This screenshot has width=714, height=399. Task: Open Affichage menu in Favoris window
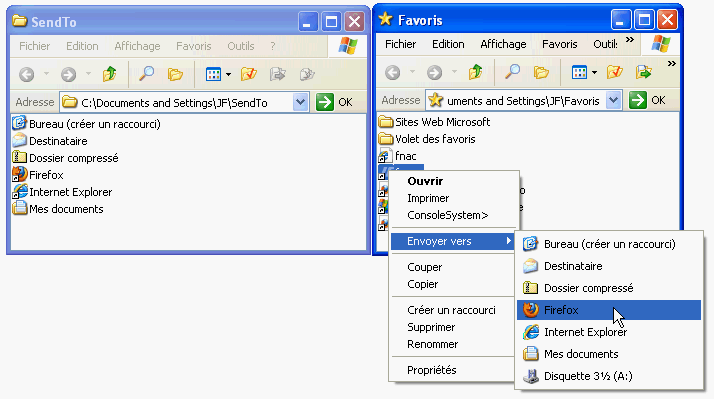[503, 44]
